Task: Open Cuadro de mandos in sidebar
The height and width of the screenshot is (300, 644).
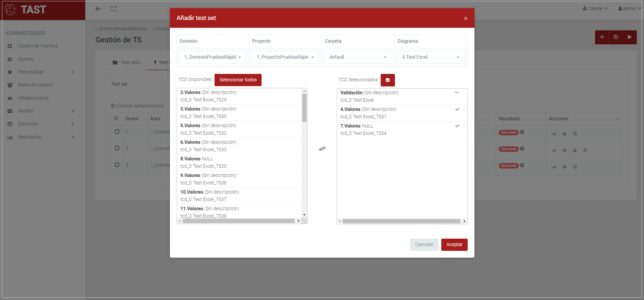Action: click(x=38, y=46)
